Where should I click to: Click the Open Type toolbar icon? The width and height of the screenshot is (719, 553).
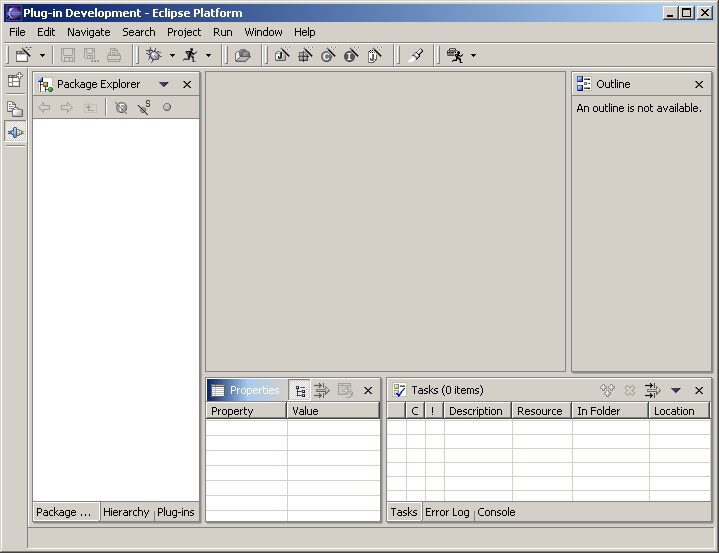point(243,56)
